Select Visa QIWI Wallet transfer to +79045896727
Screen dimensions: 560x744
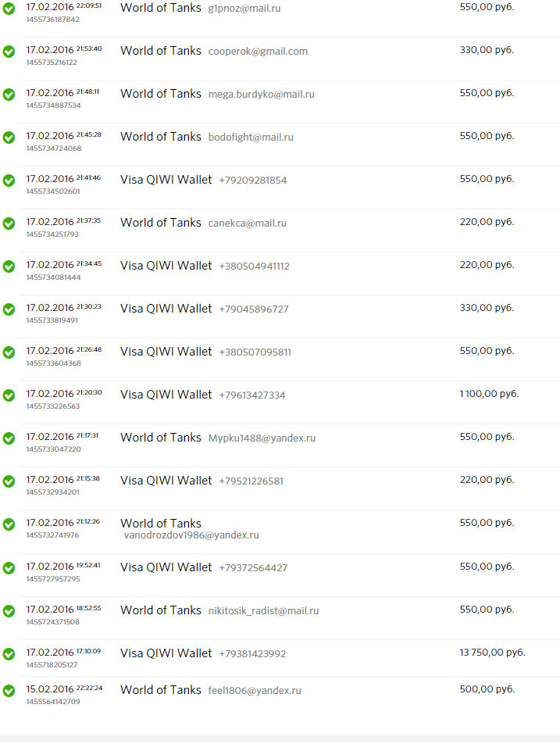[x=289, y=317]
